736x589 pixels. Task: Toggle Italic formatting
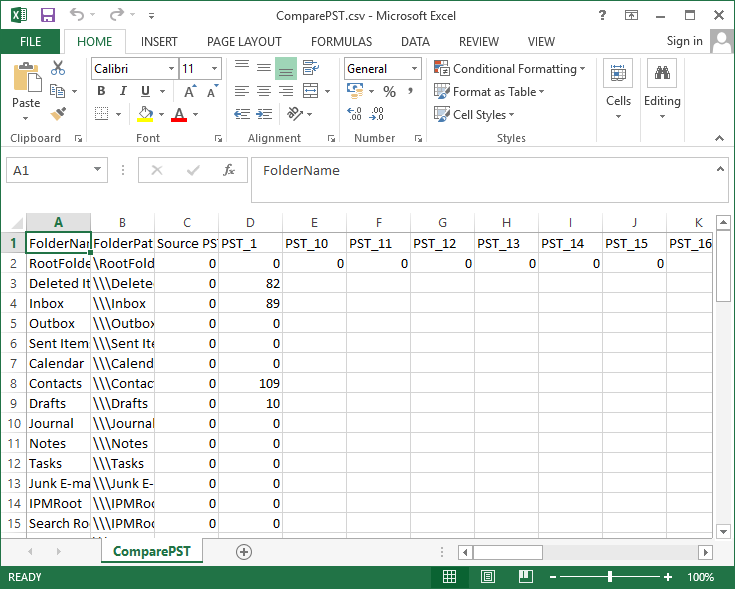pos(123,91)
